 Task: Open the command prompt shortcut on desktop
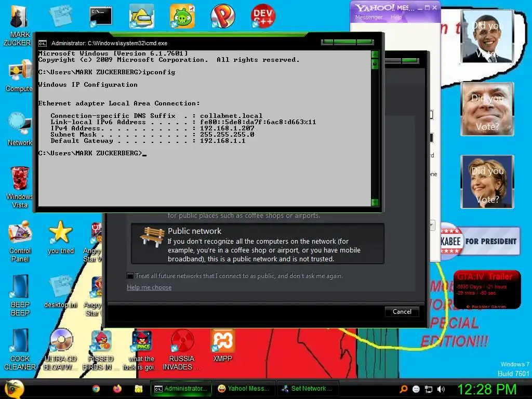coord(101,16)
